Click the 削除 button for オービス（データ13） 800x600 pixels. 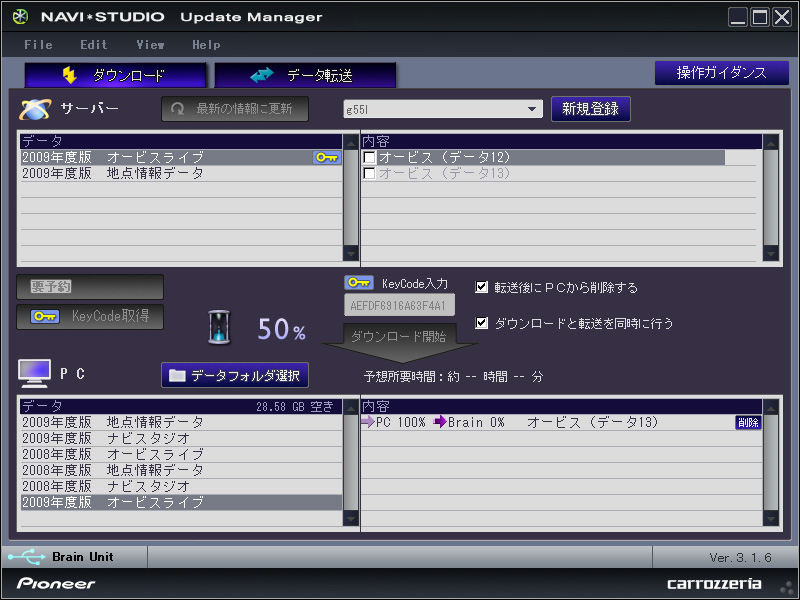[x=747, y=423]
